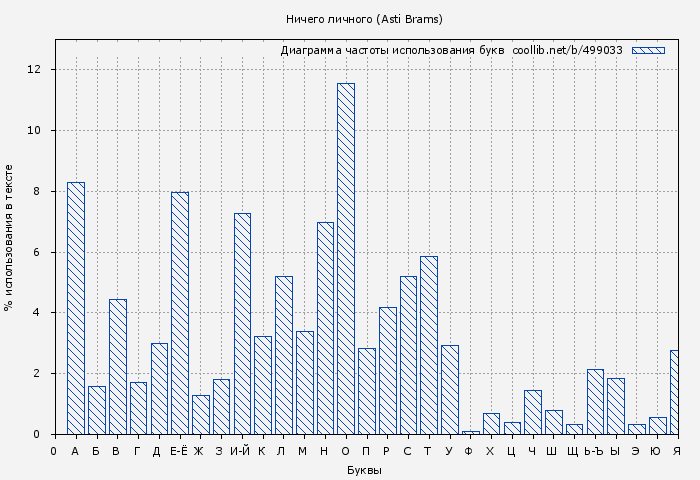Image resolution: width=700 pixels, height=480 pixels.
Task: Select the bar for letter Л
Action: click(x=284, y=355)
